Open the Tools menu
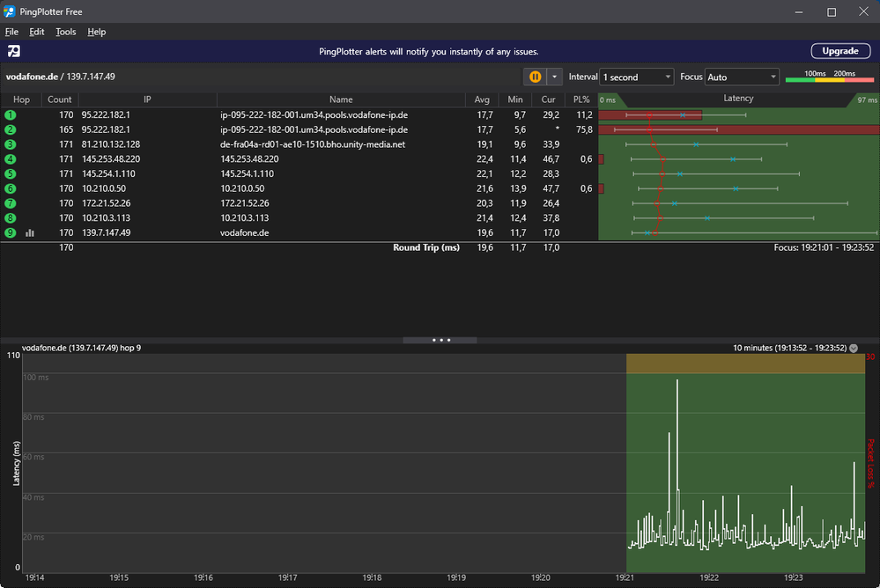 click(65, 32)
